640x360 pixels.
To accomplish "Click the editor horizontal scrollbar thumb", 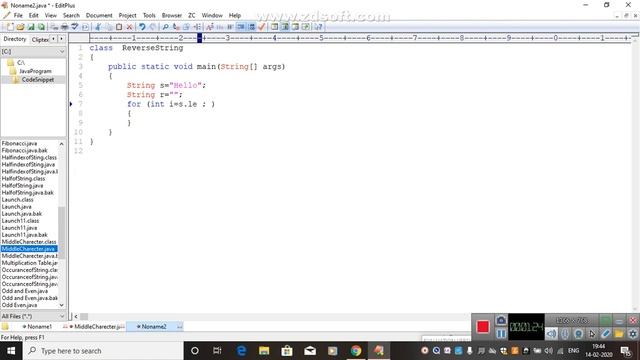I will tap(84, 316).
